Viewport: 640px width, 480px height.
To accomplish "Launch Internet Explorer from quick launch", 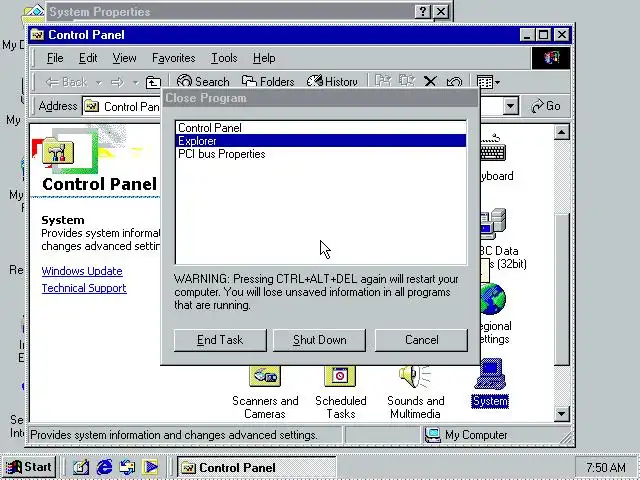I will point(104,467).
